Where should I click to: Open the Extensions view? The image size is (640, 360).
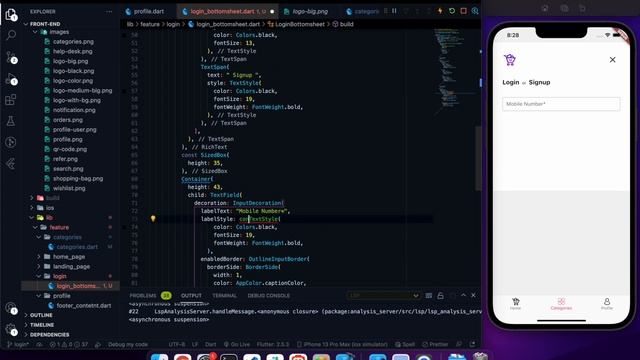[x=11, y=100]
